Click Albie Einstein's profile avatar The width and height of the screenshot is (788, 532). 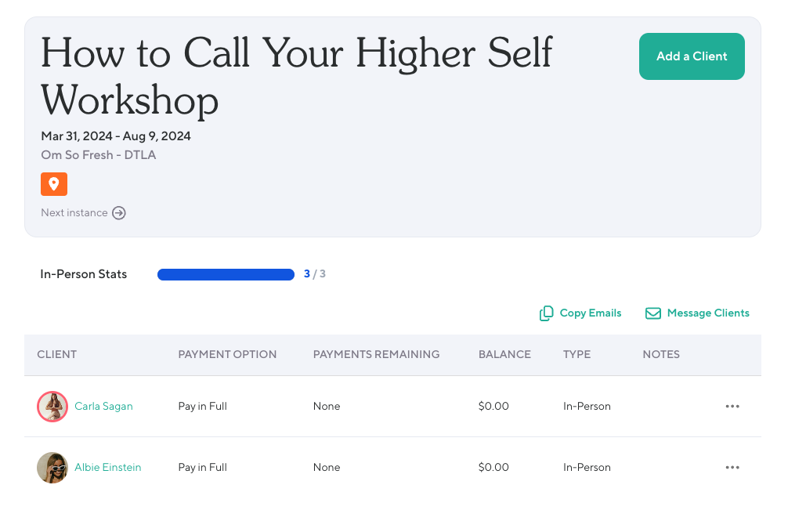click(52, 468)
